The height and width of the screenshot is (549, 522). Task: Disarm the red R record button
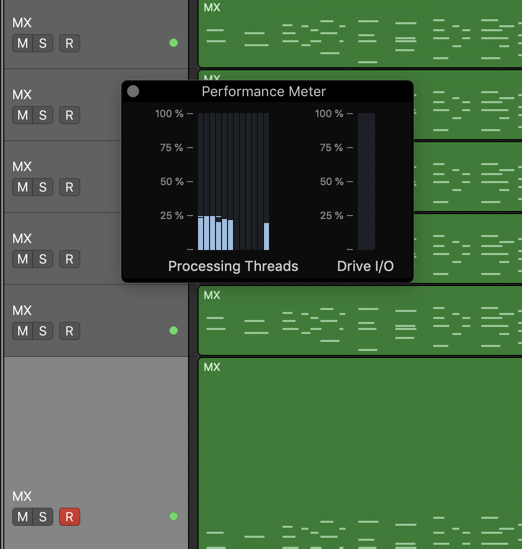point(69,517)
